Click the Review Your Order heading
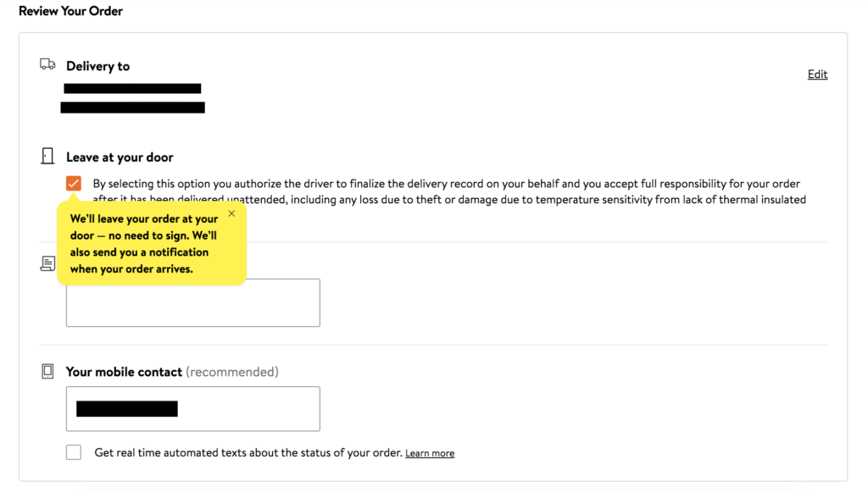The image size is (868, 492). coord(70,11)
